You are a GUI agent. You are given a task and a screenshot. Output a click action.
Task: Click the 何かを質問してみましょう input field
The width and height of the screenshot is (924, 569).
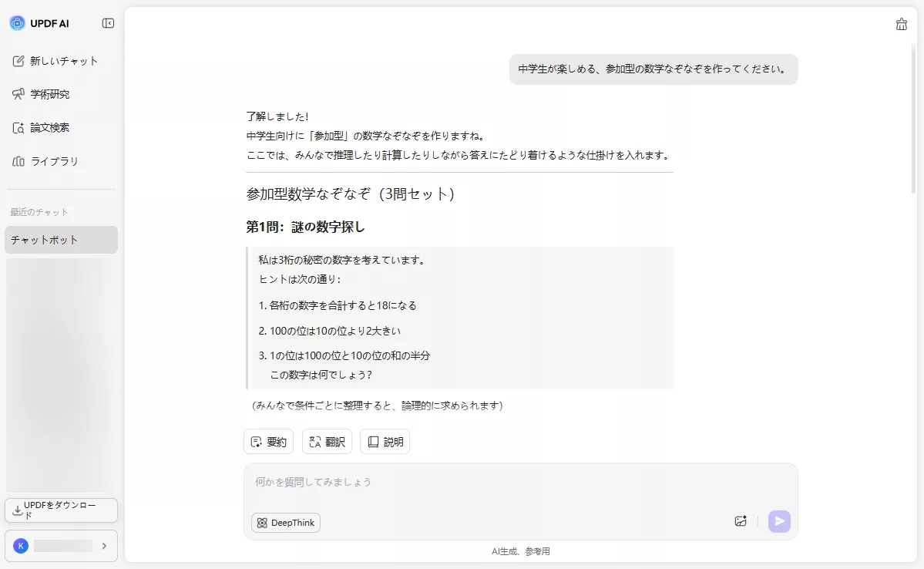[462, 482]
